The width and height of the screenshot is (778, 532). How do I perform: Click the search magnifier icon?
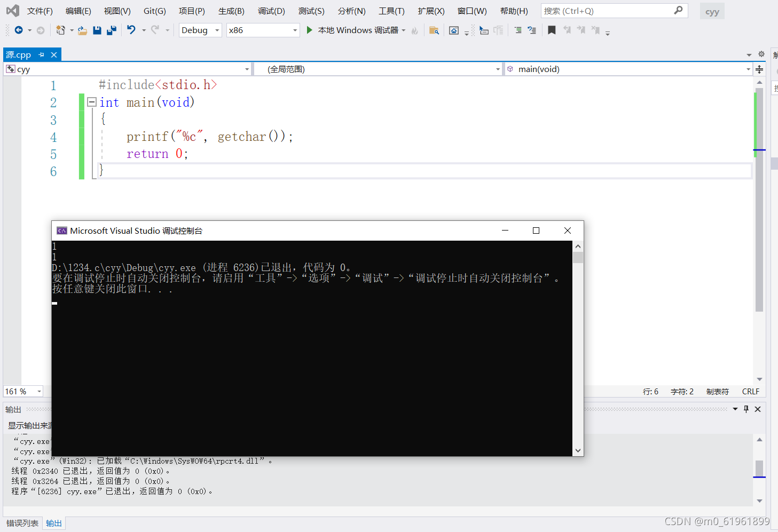coord(678,10)
